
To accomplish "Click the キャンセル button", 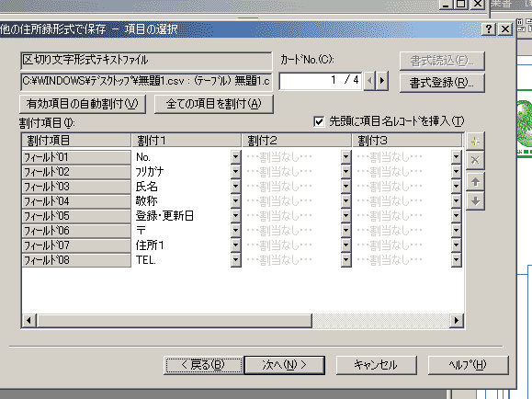I will coord(376,365).
